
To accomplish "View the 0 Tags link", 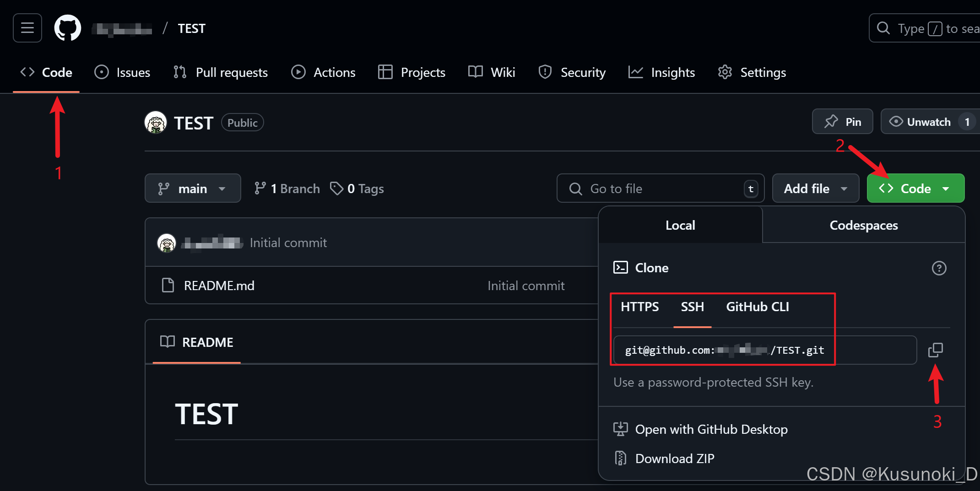I will tap(357, 189).
